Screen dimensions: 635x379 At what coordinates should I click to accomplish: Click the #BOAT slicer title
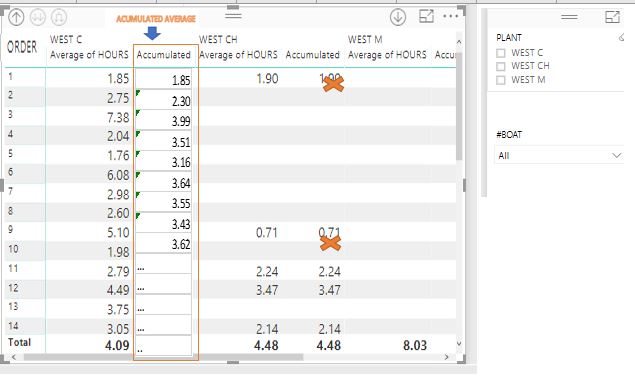tap(509, 134)
